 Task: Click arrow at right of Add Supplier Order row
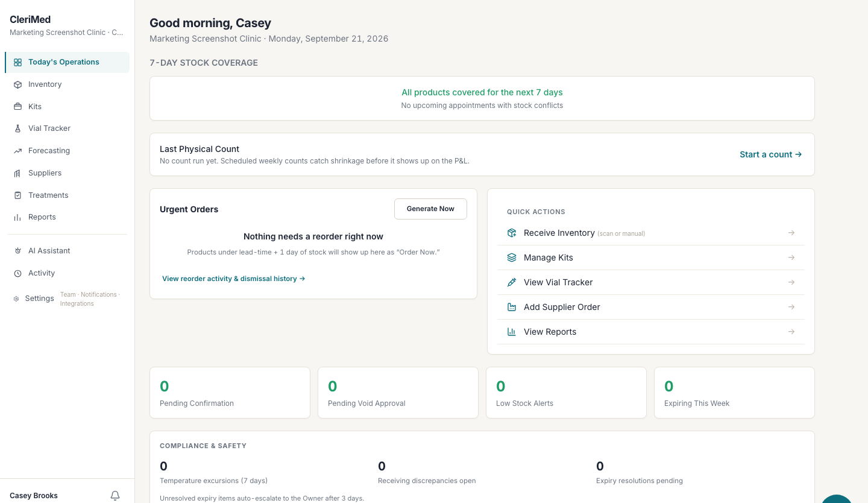coord(791,307)
